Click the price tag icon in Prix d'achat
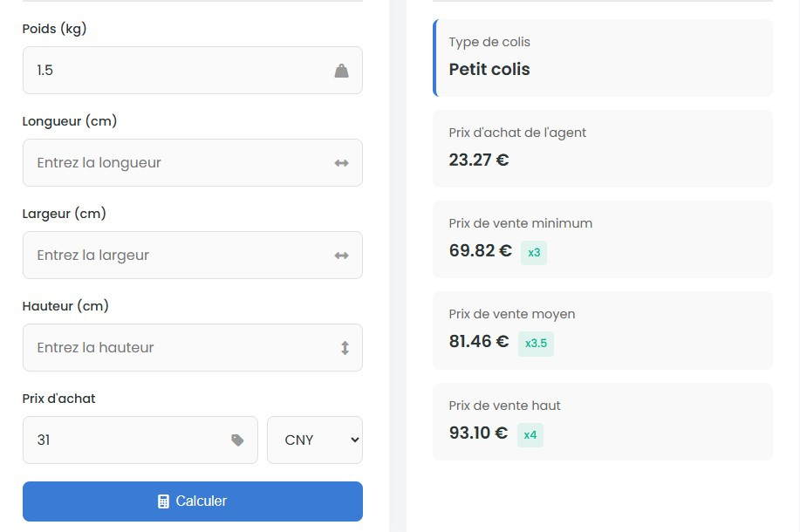This screenshot has height=532, width=800. point(237,440)
